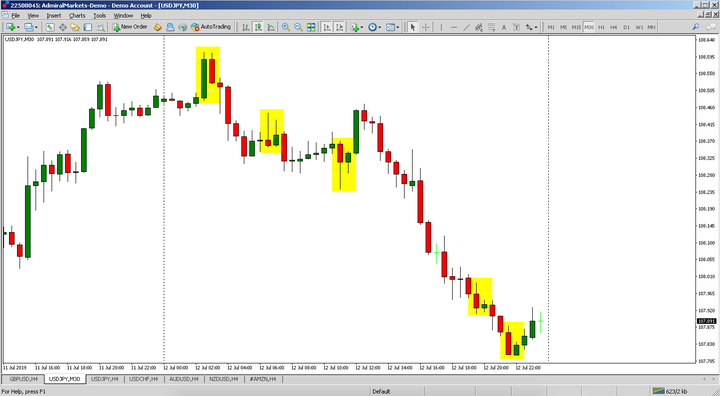Select the Equidistant Channel drawing tool
The image size is (720, 396).
click(478, 27)
